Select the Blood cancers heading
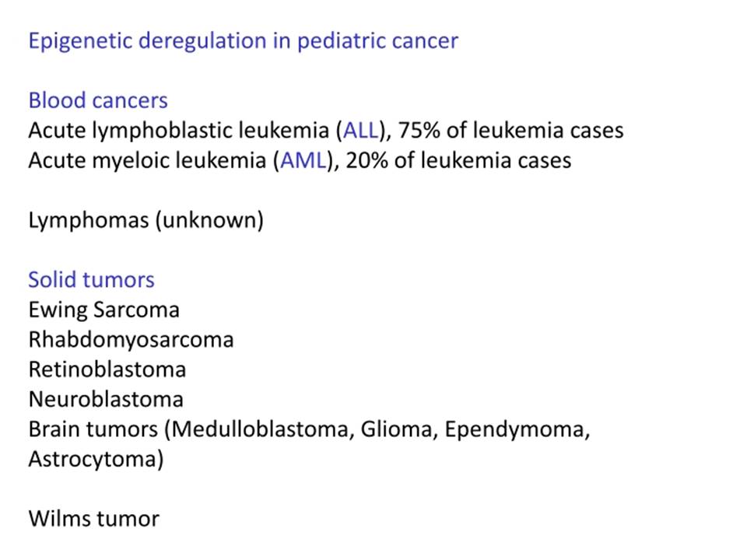Screen dimensions: 747x560 98,100
